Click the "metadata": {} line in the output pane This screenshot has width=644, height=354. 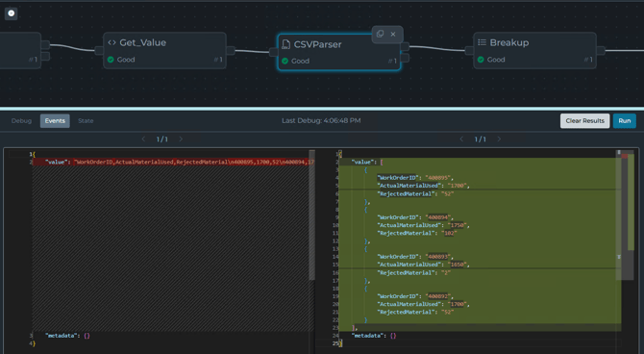(374, 336)
